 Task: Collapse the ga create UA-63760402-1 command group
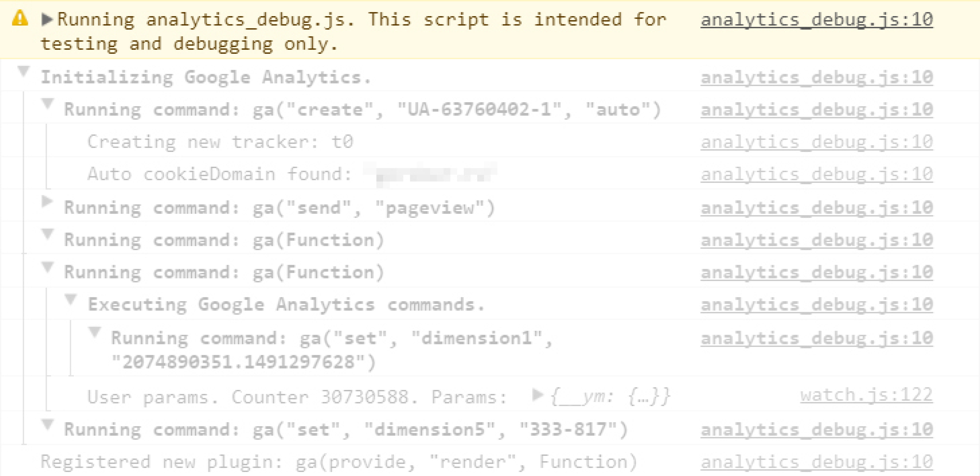pos(47,104)
